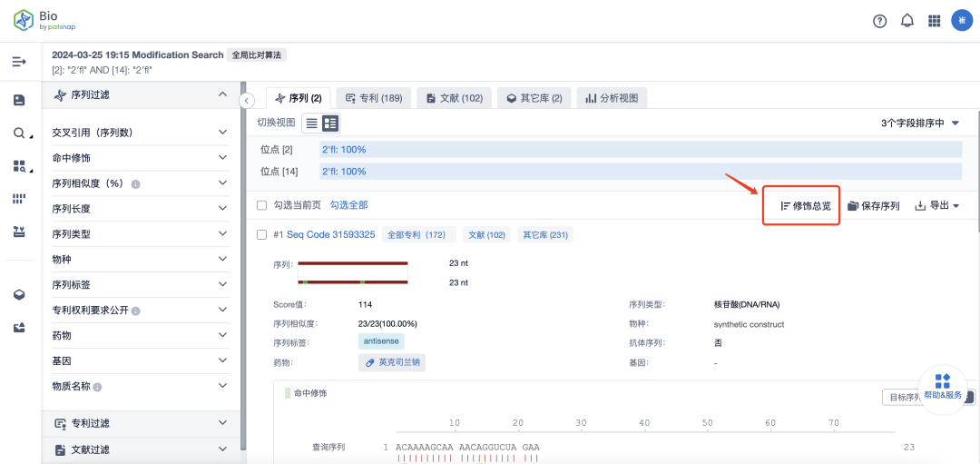Click the help question mark icon
Viewport: 980px width, 464px height.
click(879, 21)
